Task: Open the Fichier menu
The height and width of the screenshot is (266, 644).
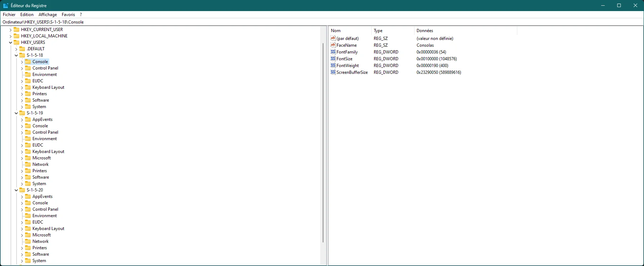Action: tap(9, 15)
